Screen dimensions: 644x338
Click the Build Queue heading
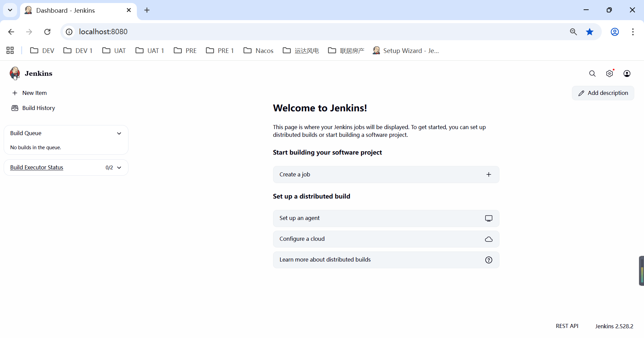click(26, 133)
